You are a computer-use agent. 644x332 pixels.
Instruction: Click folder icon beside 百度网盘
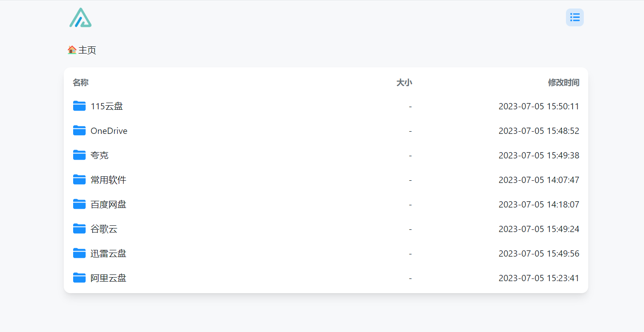click(79, 204)
